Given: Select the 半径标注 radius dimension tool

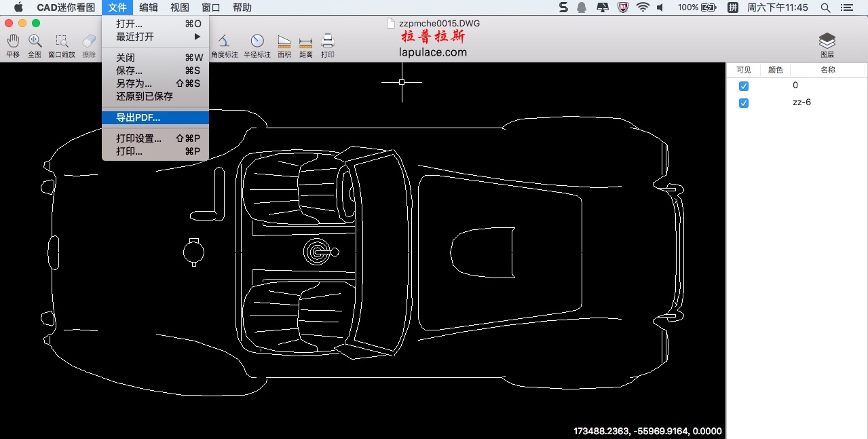Looking at the screenshot, I should (x=257, y=42).
